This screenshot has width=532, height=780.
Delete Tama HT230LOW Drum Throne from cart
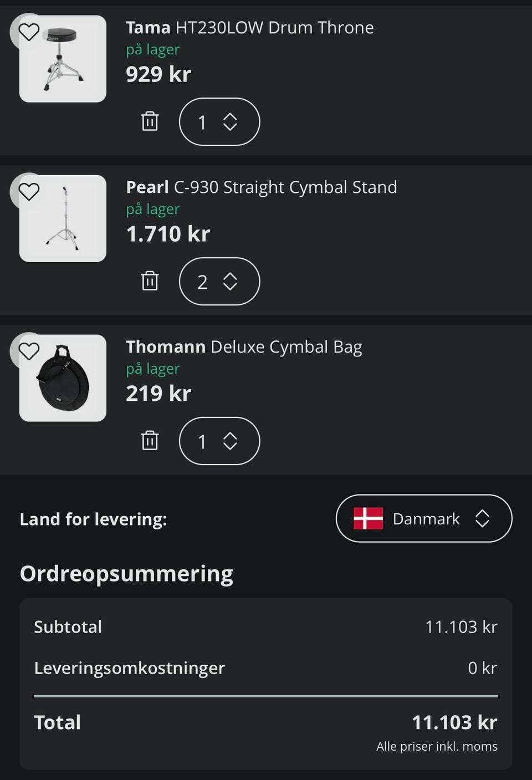click(x=150, y=121)
